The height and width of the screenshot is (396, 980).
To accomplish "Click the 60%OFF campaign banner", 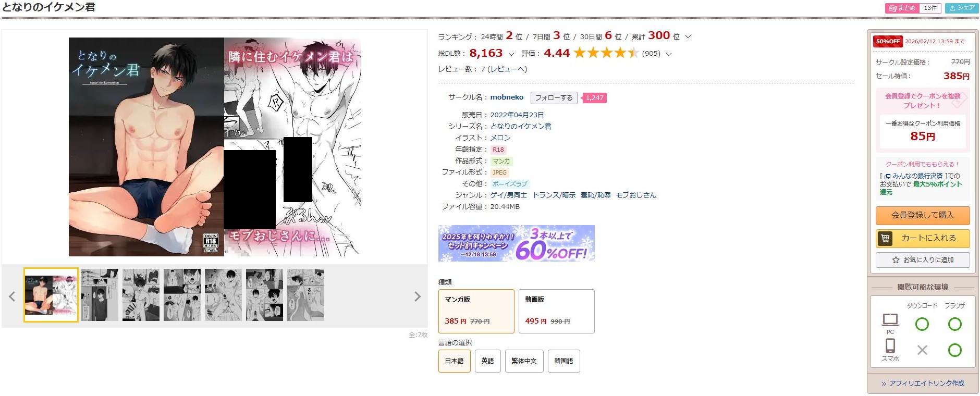I will tap(516, 243).
